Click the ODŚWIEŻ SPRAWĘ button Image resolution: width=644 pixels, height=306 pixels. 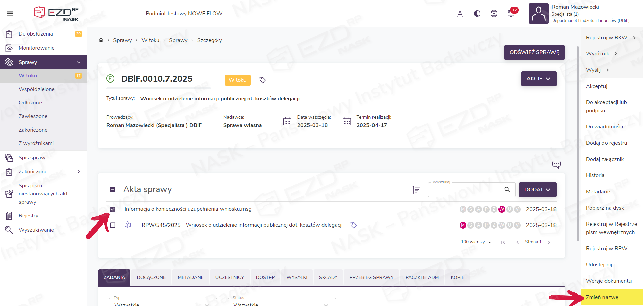pyautogui.click(x=534, y=52)
